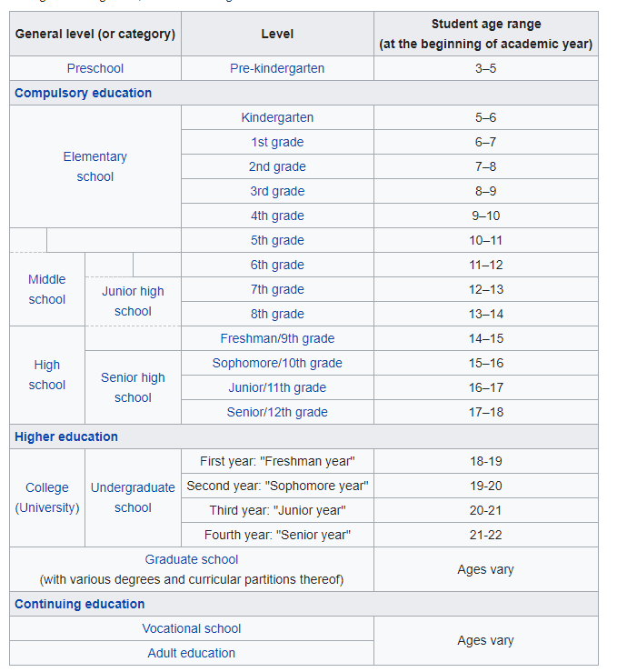Click the 5th grade link
Image resolution: width=617 pixels, height=672 pixels.
(x=277, y=240)
